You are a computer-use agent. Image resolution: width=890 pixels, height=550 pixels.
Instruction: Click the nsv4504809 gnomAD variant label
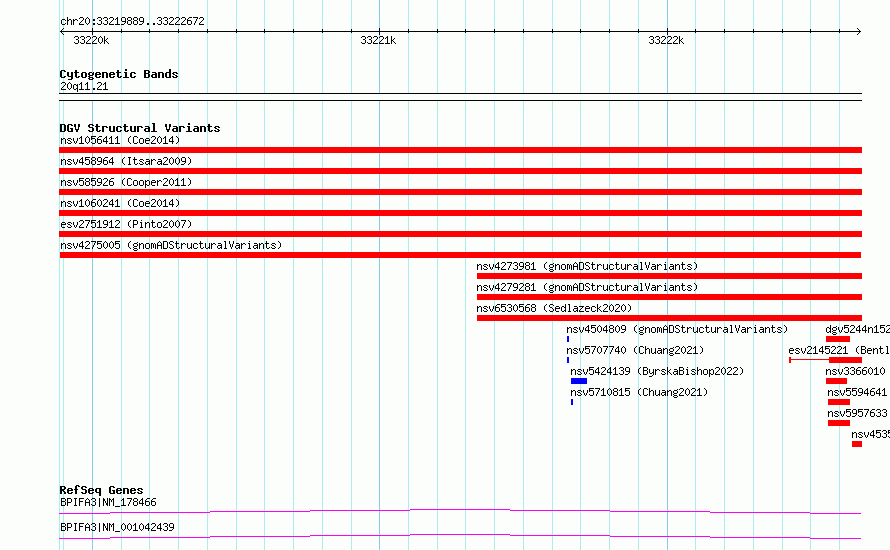(677, 329)
